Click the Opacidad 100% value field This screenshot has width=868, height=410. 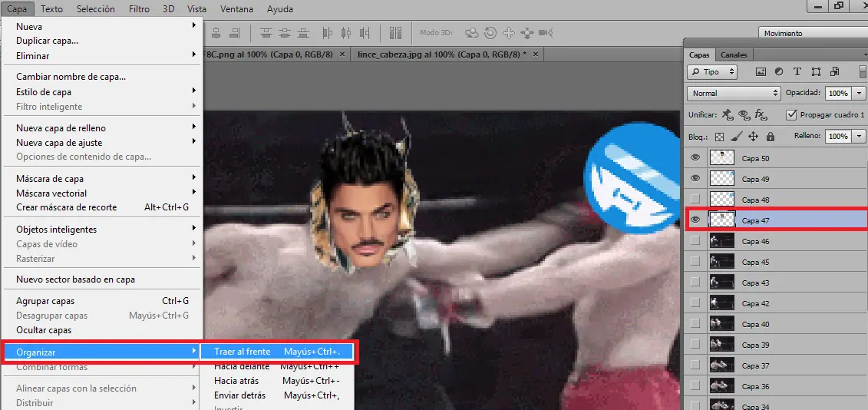(839, 93)
